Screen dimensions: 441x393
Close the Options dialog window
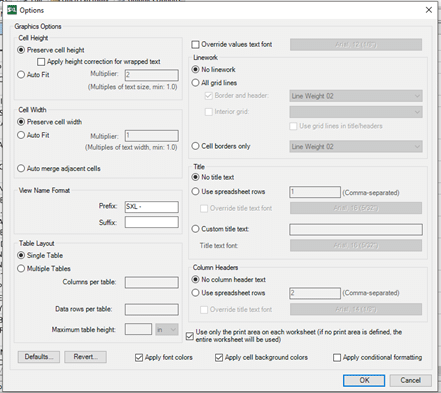[x=429, y=10]
